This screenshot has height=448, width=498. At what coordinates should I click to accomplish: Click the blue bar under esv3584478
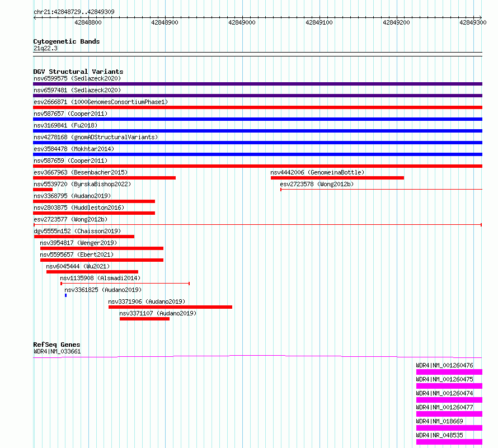coord(257,154)
